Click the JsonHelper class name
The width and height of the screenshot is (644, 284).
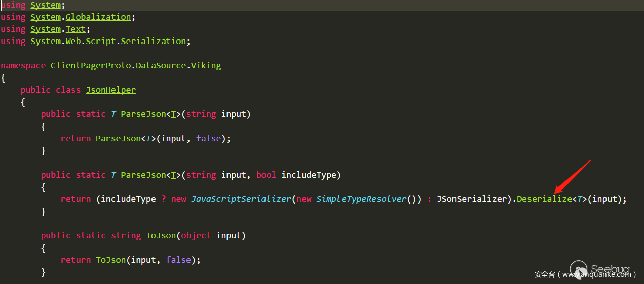[x=110, y=90]
